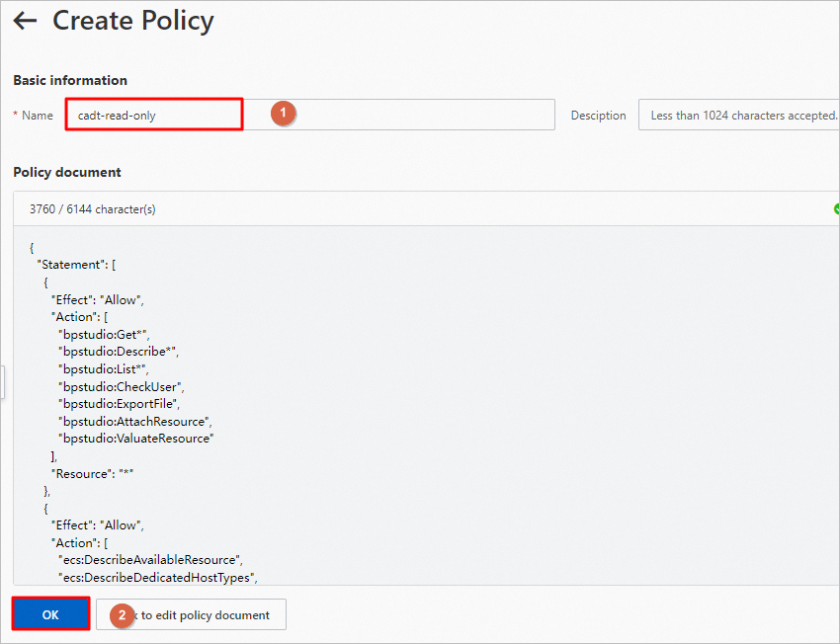840x644 pixels.
Task: Click the "bpstudio:List*" entry in the editor
Action: [x=103, y=368]
